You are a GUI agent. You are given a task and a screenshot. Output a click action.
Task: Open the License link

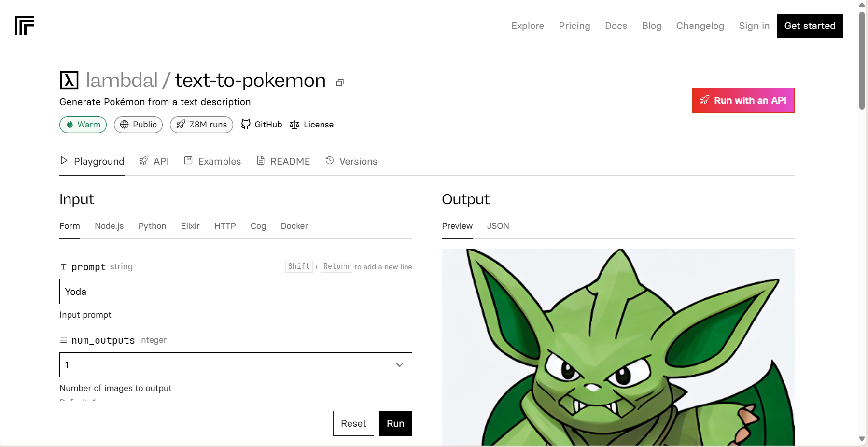pos(319,125)
